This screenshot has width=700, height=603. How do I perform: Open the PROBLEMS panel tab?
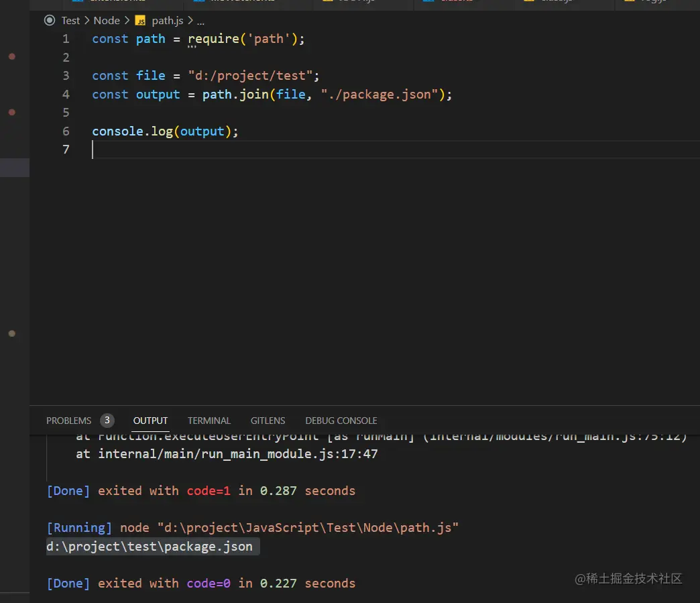pyautogui.click(x=68, y=421)
